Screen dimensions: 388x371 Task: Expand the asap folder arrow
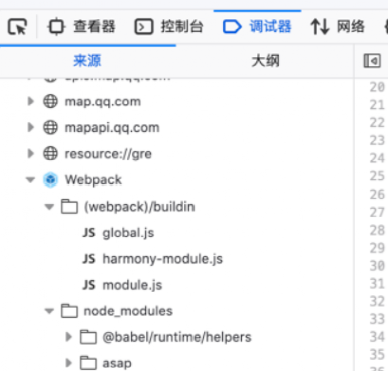pos(69,363)
